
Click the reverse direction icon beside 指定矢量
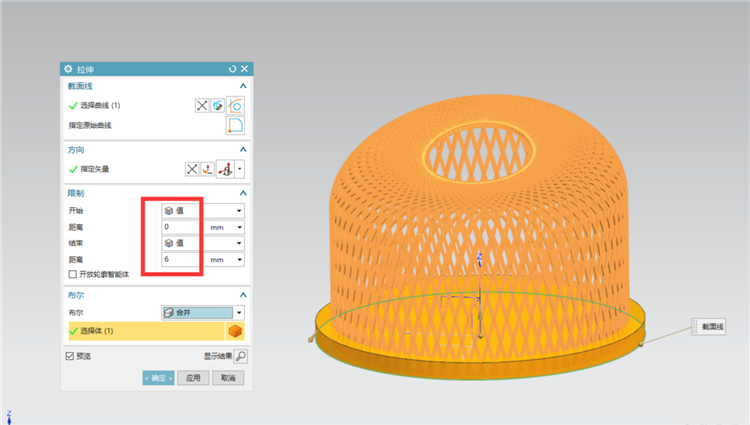192,169
